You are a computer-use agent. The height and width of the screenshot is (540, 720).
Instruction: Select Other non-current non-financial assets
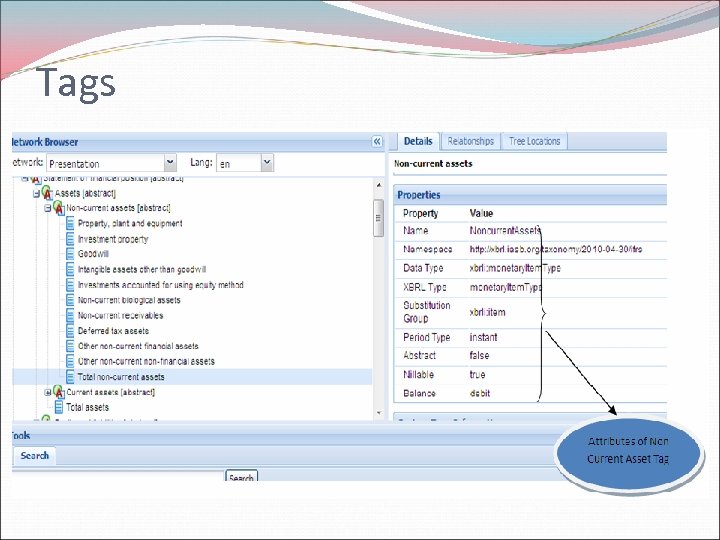146,361
